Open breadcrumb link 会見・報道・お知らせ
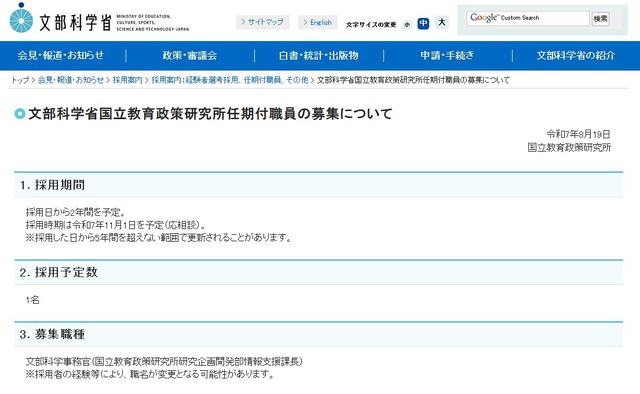 point(71,80)
